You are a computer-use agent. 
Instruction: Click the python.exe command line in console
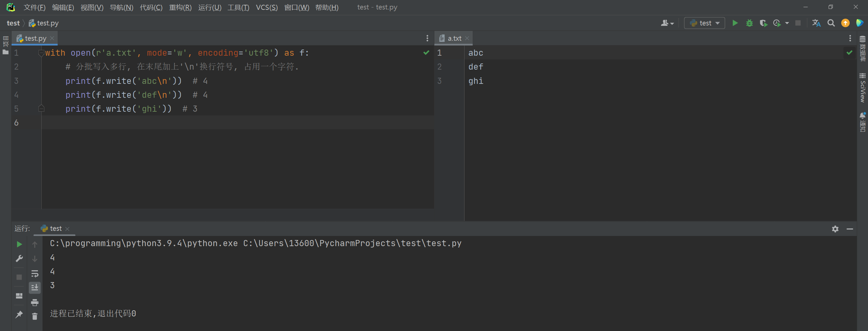(x=256, y=243)
